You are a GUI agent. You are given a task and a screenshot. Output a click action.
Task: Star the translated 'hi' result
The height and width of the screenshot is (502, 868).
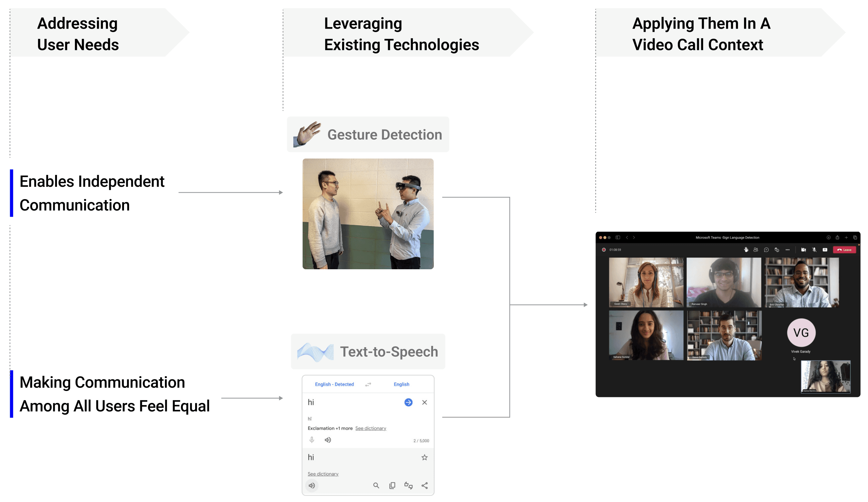click(425, 457)
